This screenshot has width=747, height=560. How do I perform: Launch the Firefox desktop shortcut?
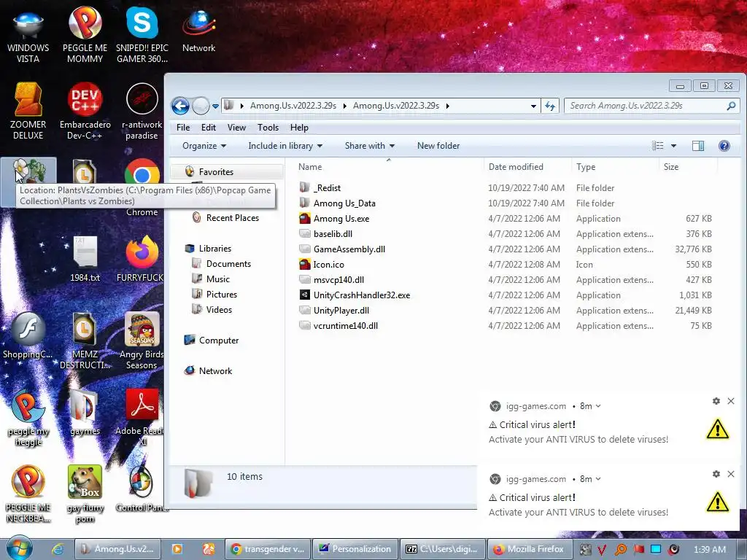click(142, 259)
